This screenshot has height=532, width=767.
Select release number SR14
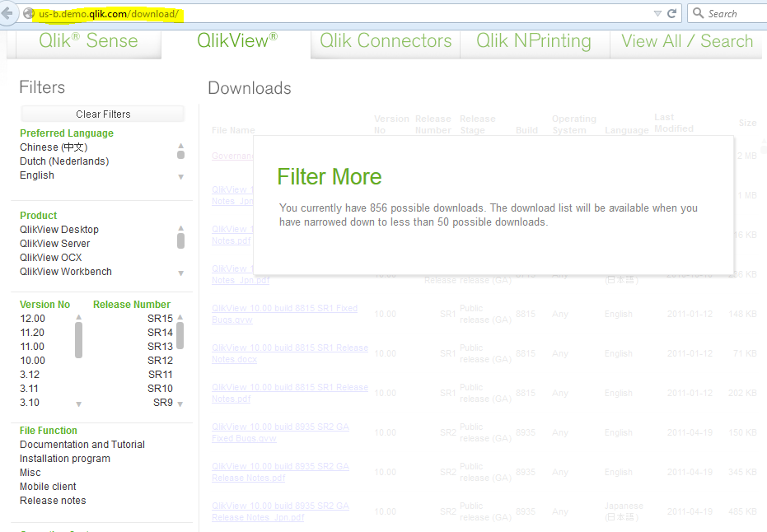pyautogui.click(x=161, y=333)
